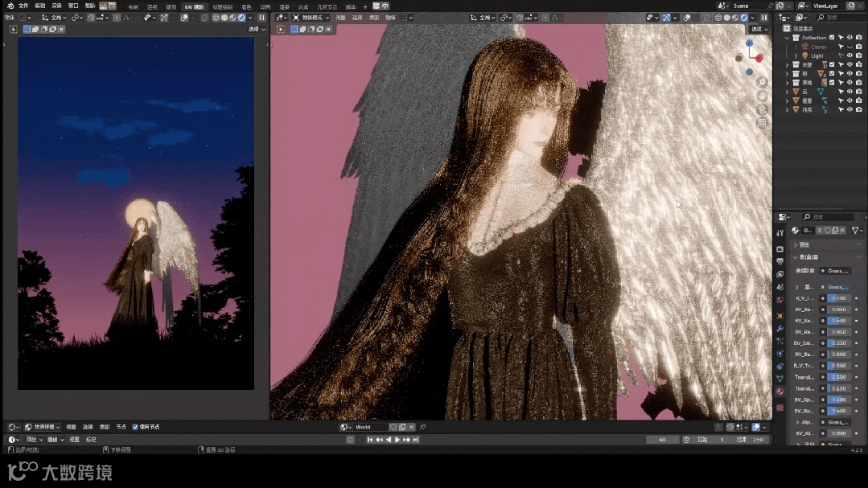
Task: Switch left viewport to rendered shading
Action: click(x=241, y=18)
